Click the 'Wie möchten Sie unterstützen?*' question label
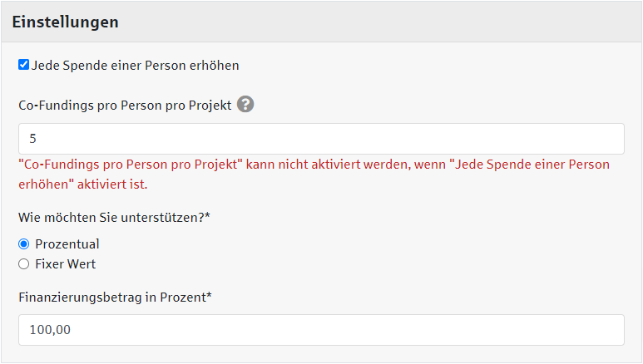Viewport: 643px width, 364px height. click(114, 217)
